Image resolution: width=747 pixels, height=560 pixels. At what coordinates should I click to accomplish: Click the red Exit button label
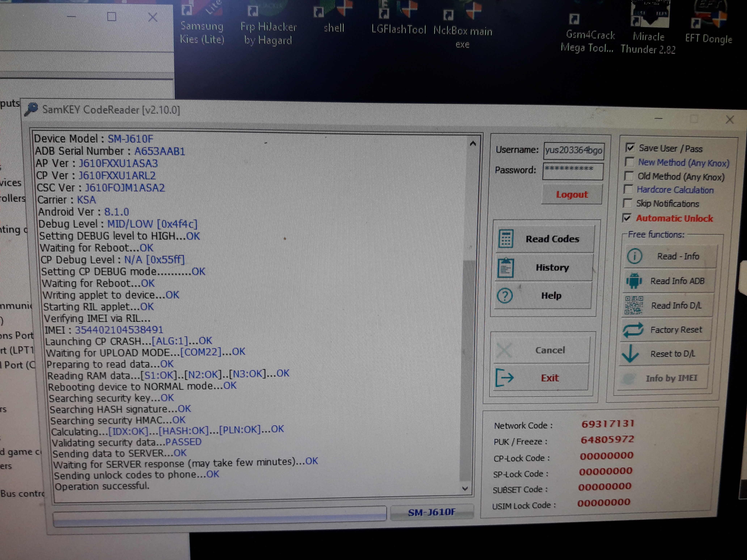550,378
